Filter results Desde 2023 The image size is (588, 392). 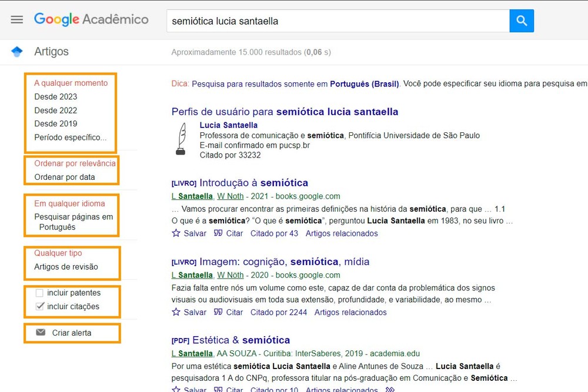pyautogui.click(x=55, y=97)
